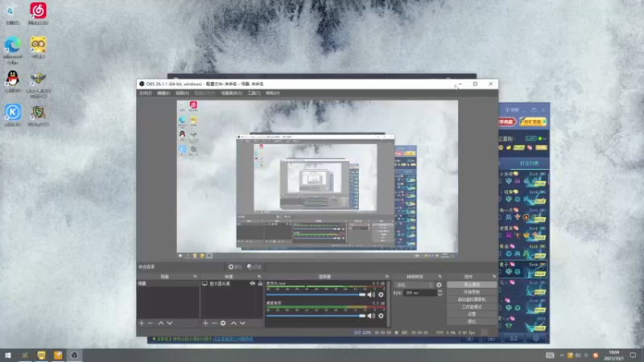
Task: Click 开始录制 start recording button
Action: 472,292
